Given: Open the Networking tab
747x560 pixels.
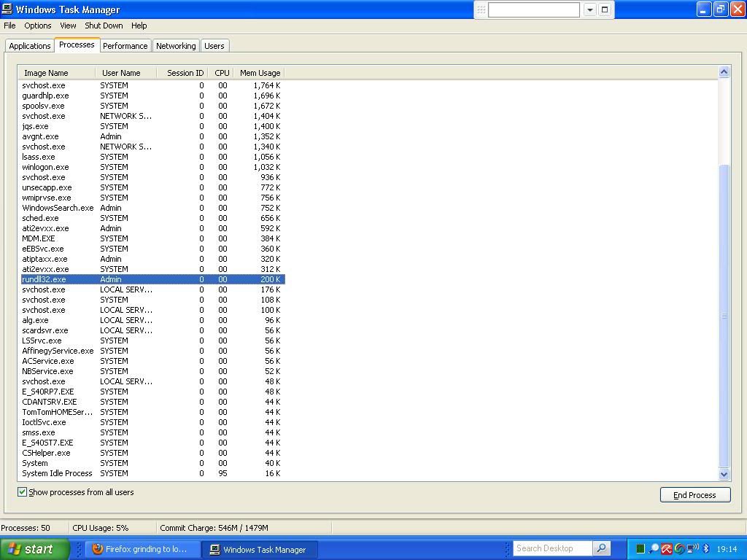Looking at the screenshot, I should pos(176,46).
